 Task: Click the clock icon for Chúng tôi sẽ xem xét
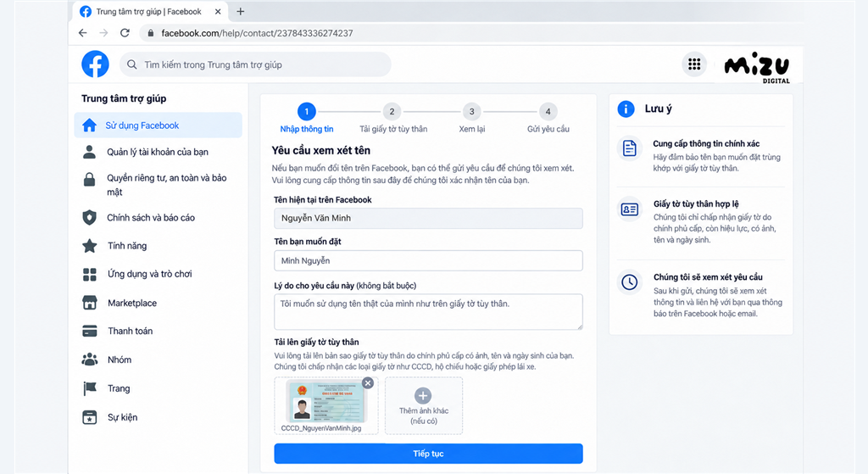[x=630, y=282]
